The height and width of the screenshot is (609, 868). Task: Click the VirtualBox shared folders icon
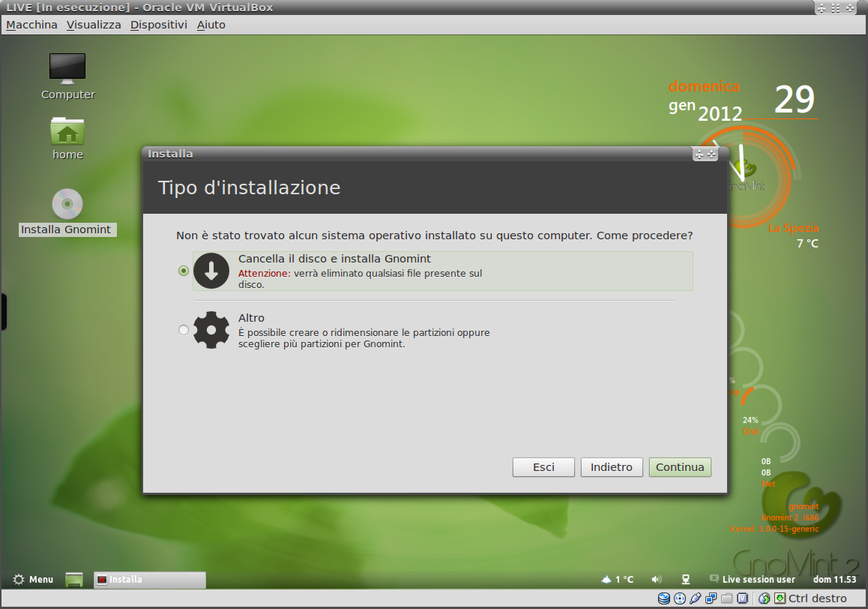click(x=726, y=598)
